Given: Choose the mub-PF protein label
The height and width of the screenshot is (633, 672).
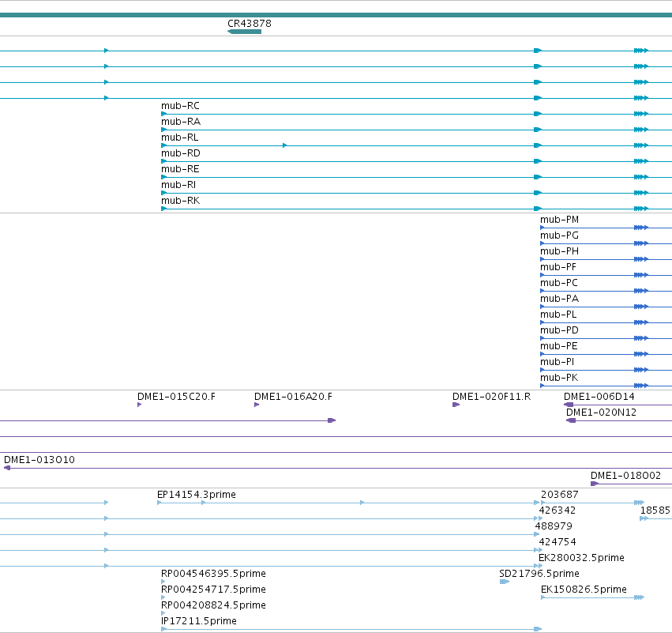Looking at the screenshot, I should (x=558, y=268).
